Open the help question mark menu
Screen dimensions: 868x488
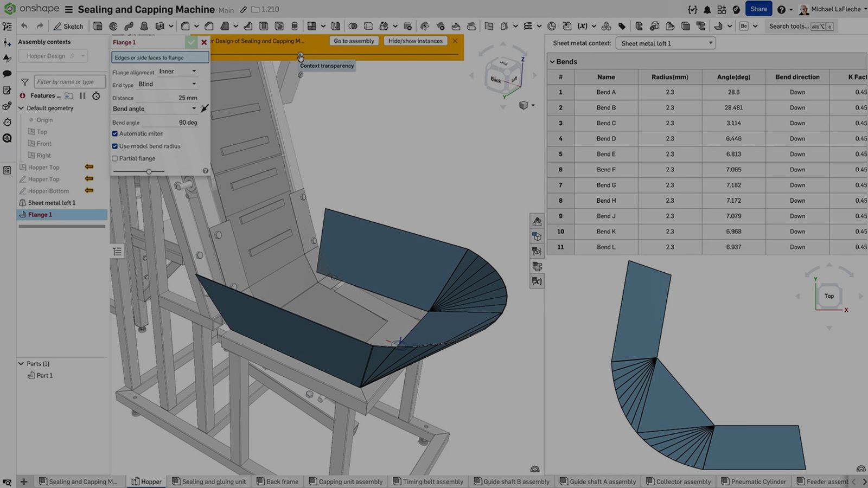(781, 10)
